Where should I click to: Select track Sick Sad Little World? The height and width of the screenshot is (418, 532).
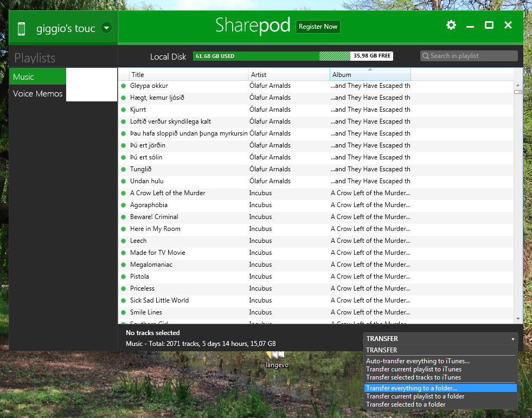click(x=159, y=300)
